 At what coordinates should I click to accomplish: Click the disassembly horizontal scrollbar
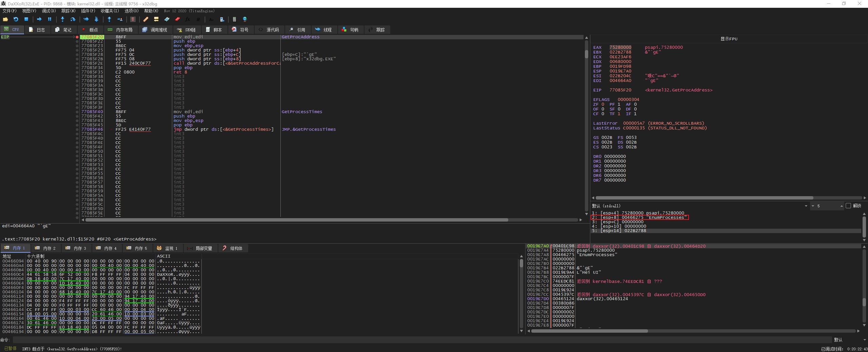[297, 220]
